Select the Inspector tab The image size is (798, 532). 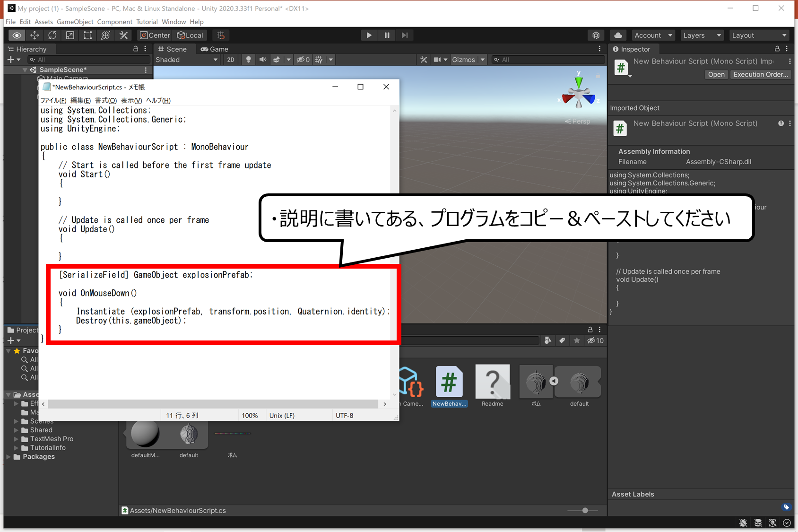[x=632, y=49]
